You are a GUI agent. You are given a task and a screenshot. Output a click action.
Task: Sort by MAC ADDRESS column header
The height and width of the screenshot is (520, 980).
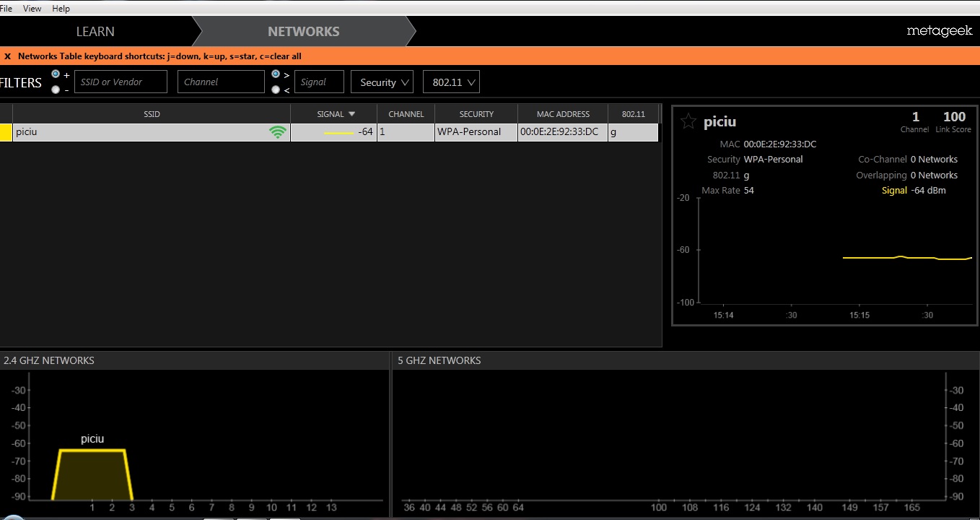pyautogui.click(x=563, y=114)
